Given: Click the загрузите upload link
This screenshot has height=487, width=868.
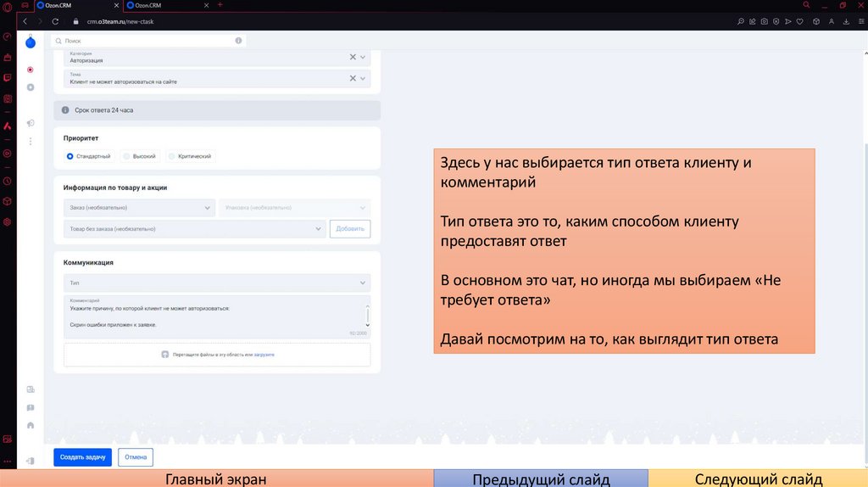Looking at the screenshot, I should tap(264, 355).
